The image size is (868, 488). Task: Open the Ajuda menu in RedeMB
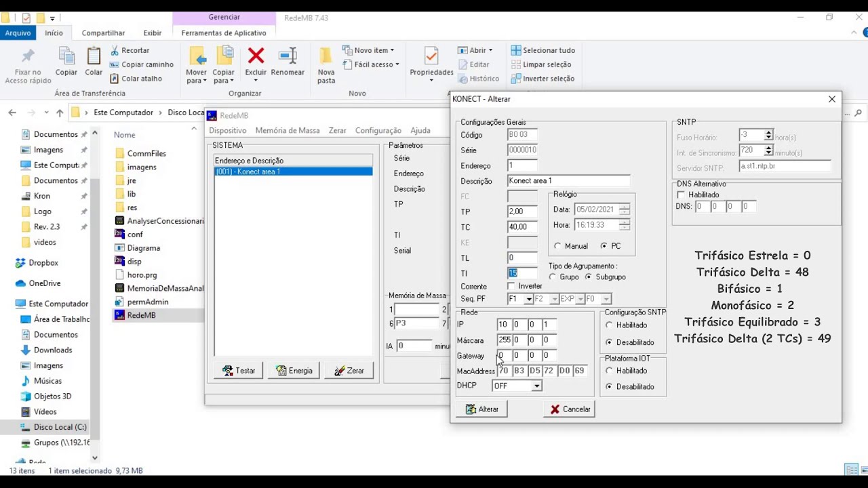420,130
